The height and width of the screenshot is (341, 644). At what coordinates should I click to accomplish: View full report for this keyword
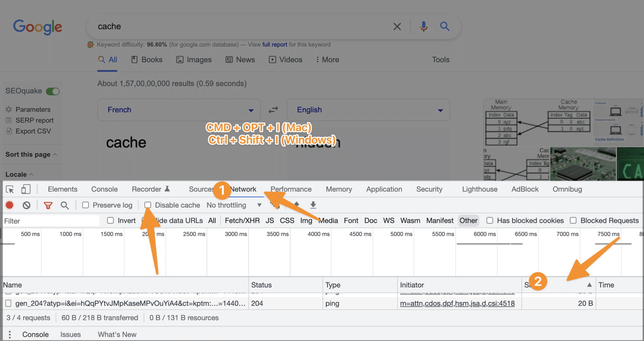click(274, 44)
